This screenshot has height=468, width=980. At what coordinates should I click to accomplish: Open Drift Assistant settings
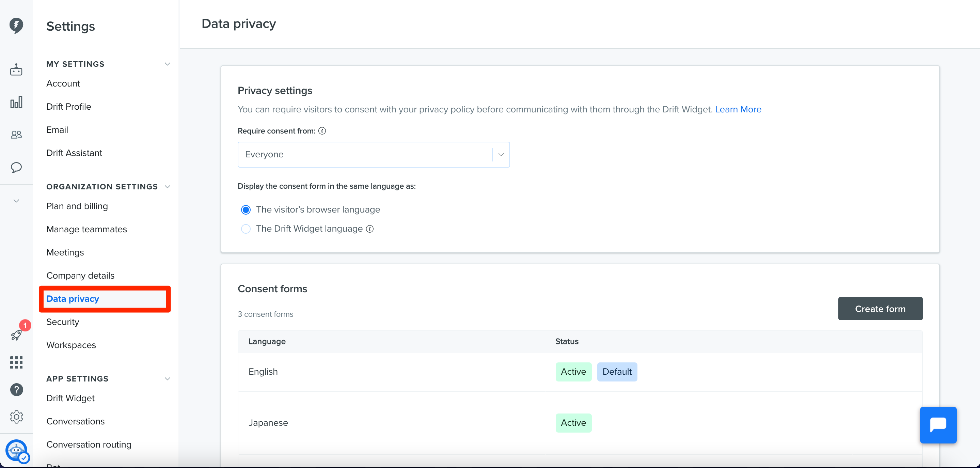point(74,153)
